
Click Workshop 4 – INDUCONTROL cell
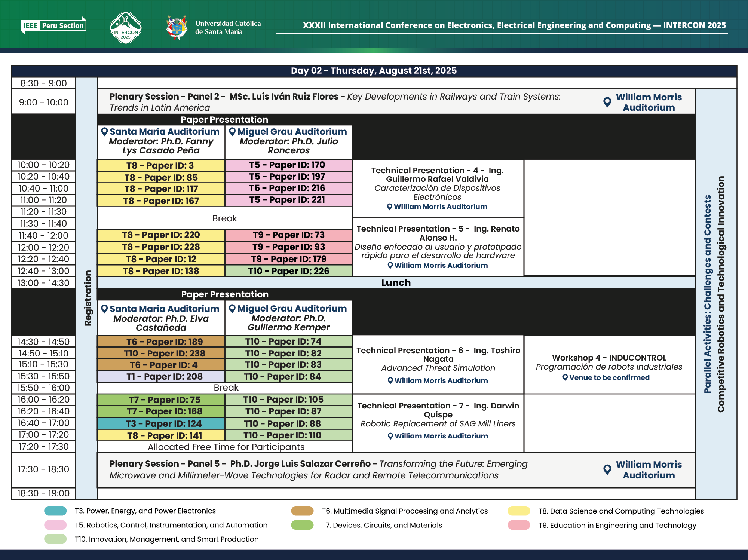coord(609,365)
